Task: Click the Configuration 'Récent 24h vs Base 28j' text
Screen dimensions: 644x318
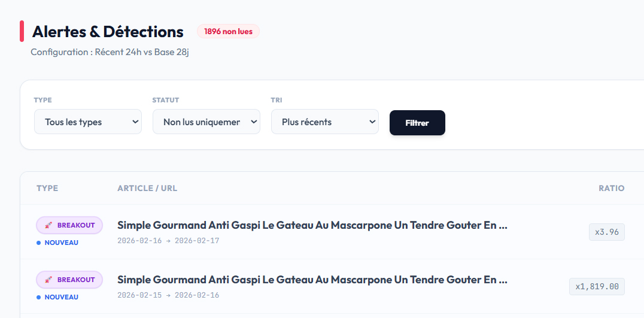Action: click(110, 52)
